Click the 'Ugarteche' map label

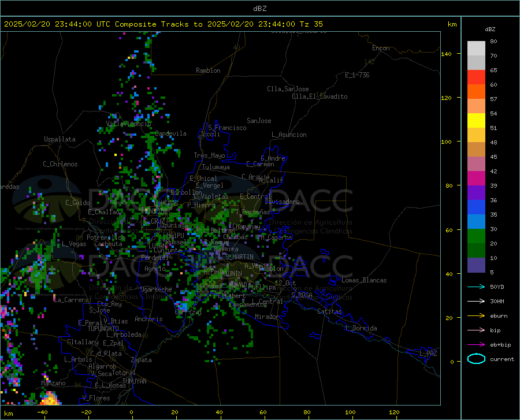coord(156,289)
